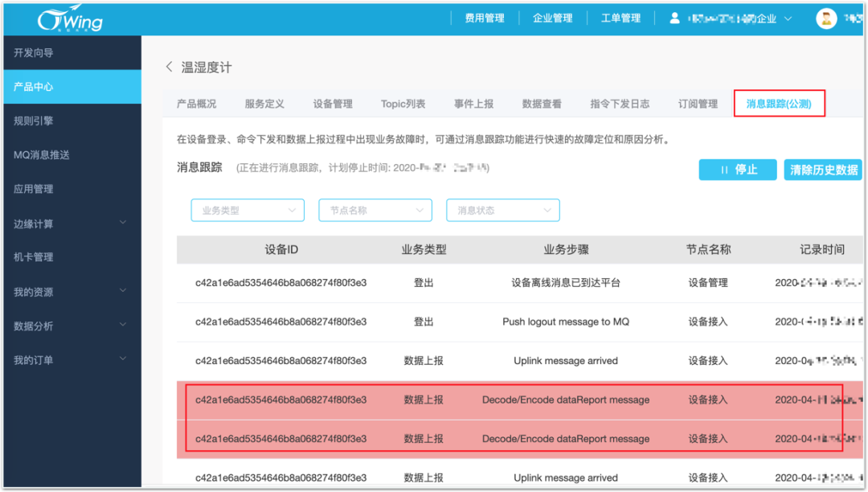Click the 停止 button to stop tracing

tap(737, 170)
